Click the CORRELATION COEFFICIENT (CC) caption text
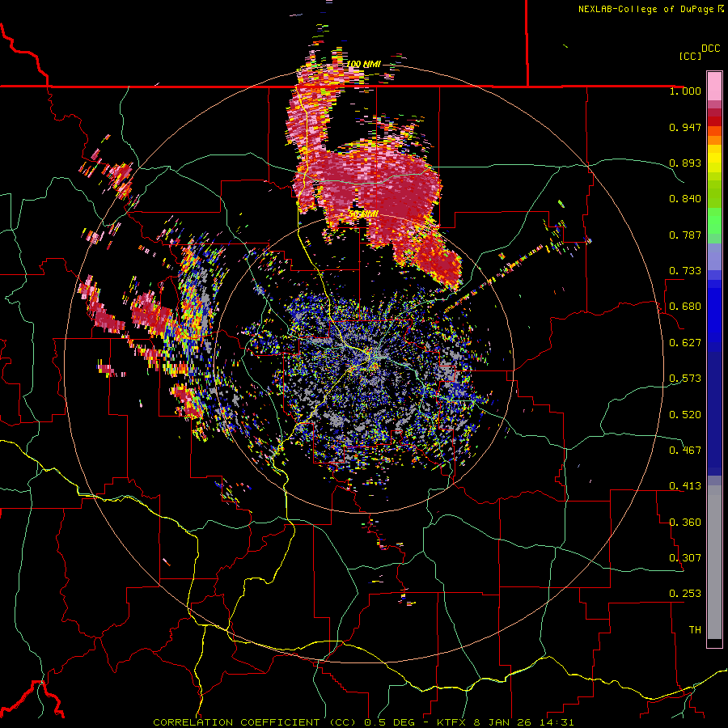Viewport: 728px width, 728px height. [255, 722]
